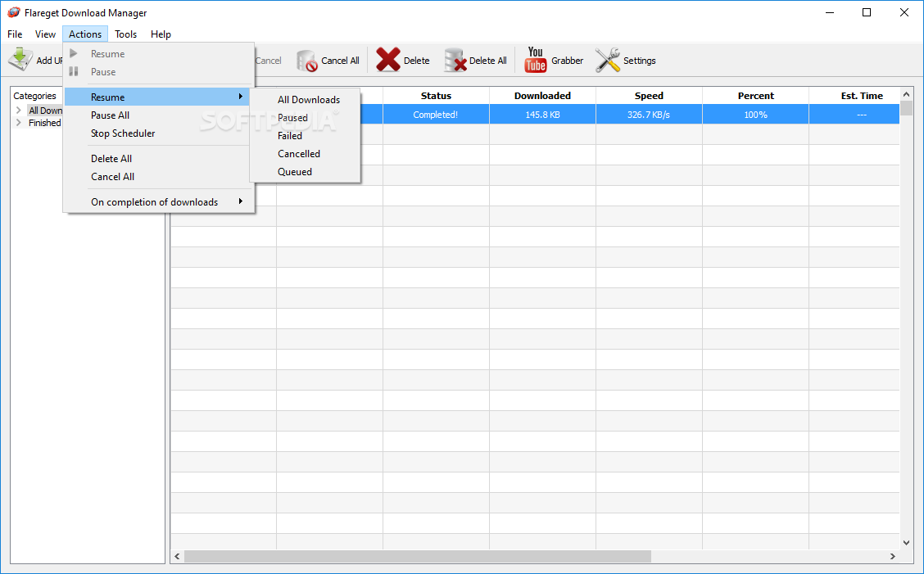Click the Cancel All toolbar label
This screenshot has height=574, width=924.
[x=340, y=61]
